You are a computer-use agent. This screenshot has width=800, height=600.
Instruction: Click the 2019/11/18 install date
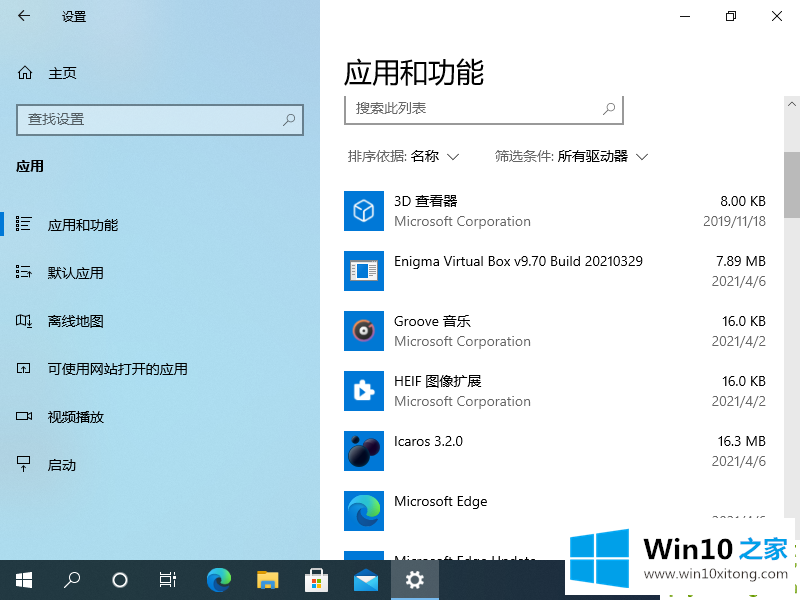[734, 221]
